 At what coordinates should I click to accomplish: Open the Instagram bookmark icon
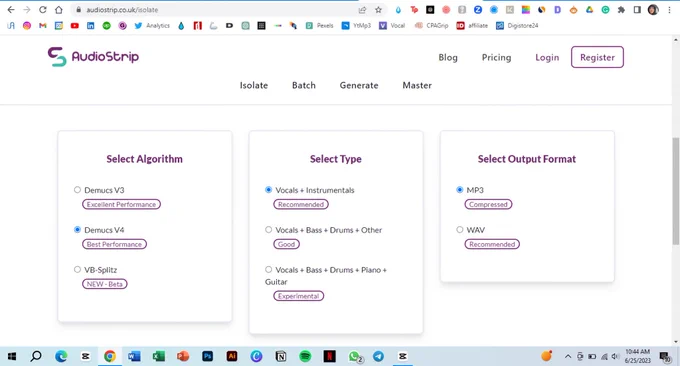27,26
